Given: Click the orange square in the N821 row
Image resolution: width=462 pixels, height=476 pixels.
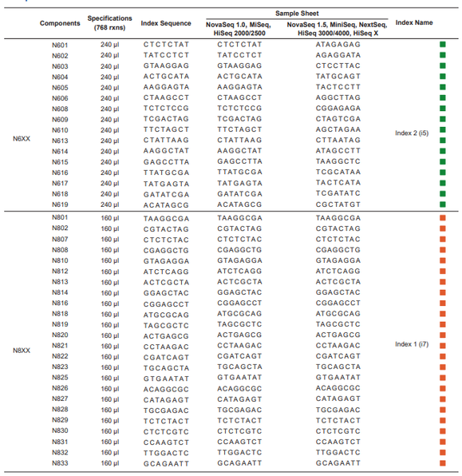Looking at the screenshot, I should tap(443, 346).
